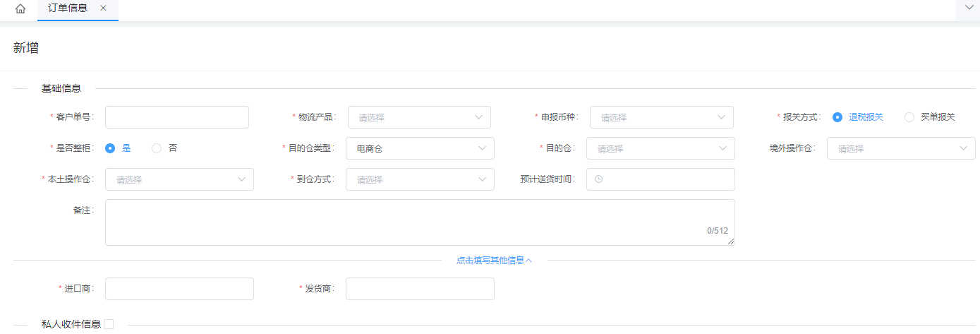This screenshot has height=334, width=980.
Task: Open the 目的仓 dropdown
Action: coord(660,148)
